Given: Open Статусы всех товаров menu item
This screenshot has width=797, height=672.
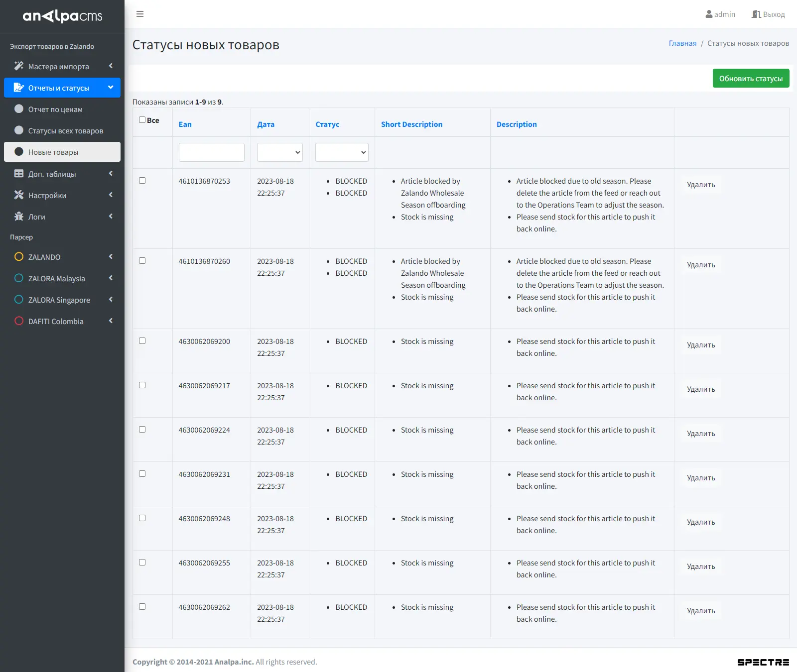Looking at the screenshot, I should point(65,131).
